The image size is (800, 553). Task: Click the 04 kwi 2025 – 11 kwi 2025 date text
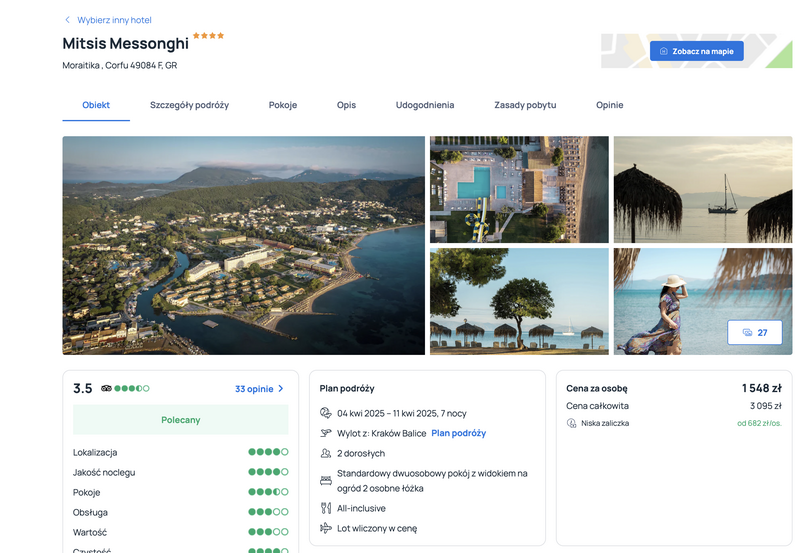402,413
